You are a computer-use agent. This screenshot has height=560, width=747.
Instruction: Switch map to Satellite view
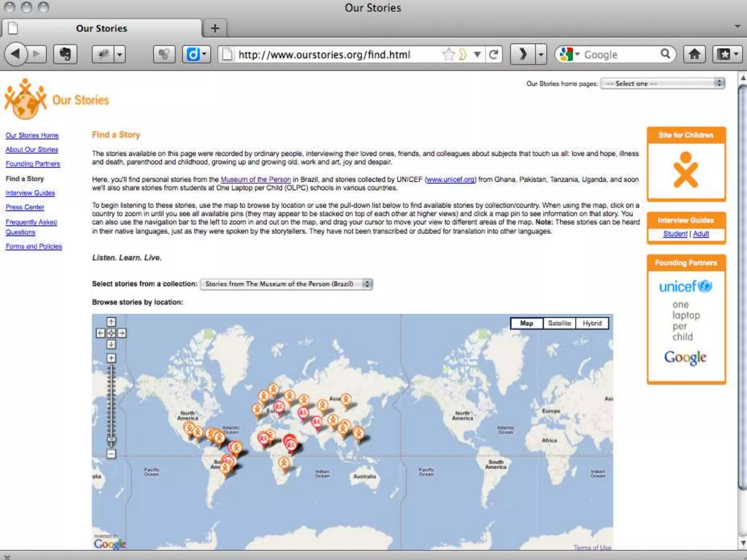click(x=559, y=323)
